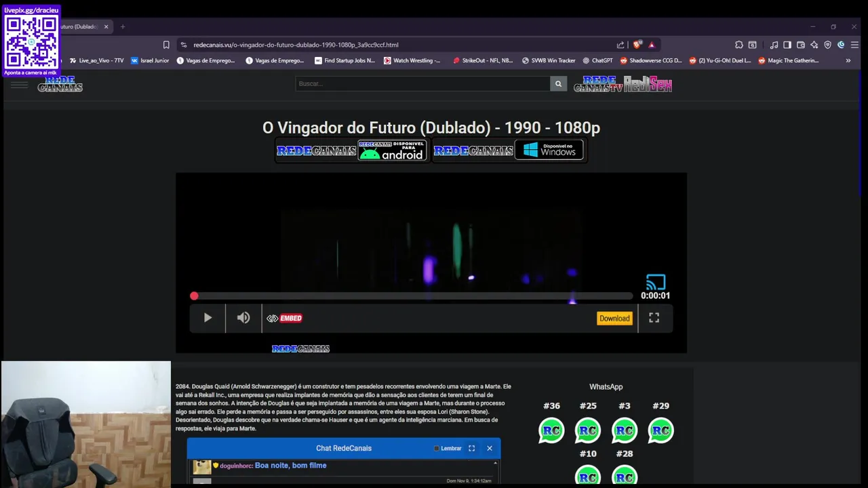Open the EMBED code option
The height and width of the screenshot is (488, 868).
click(x=285, y=318)
